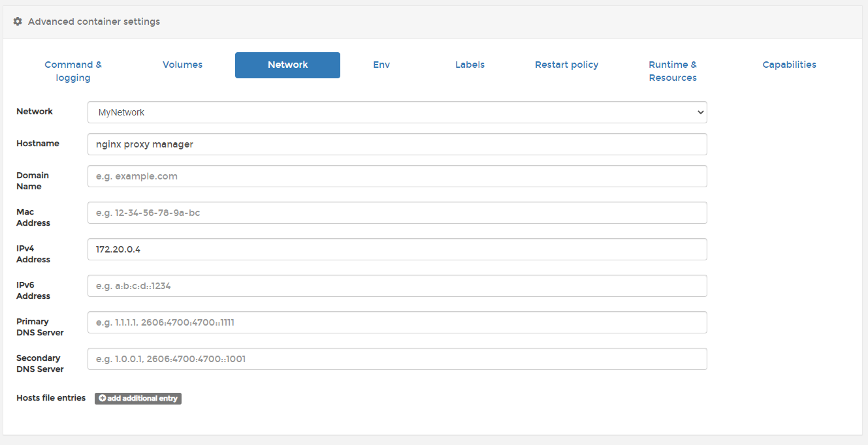Focus the Primary DNS Server field
Screen dimensions: 868x445
397,322
